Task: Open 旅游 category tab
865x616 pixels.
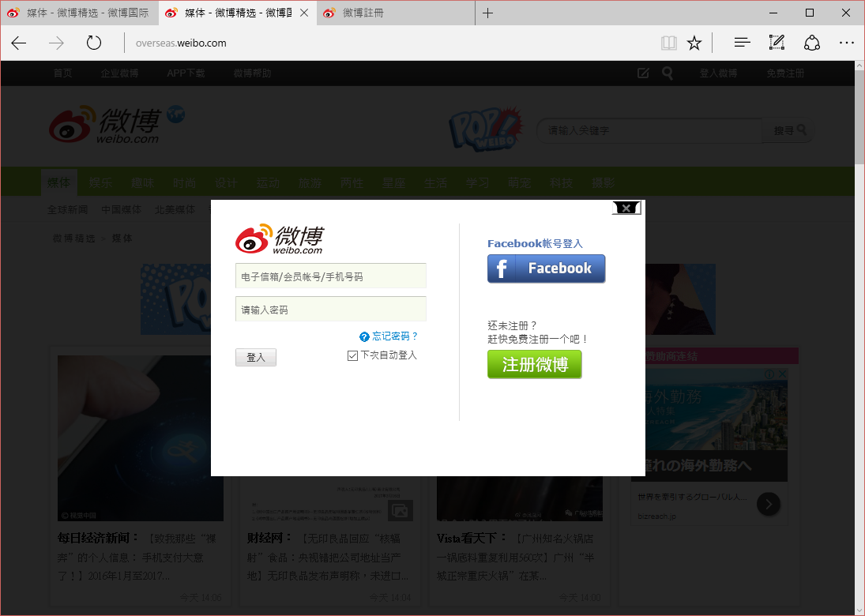Action: point(310,182)
